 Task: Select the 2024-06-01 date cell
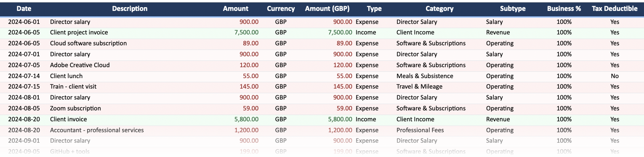coord(24,22)
